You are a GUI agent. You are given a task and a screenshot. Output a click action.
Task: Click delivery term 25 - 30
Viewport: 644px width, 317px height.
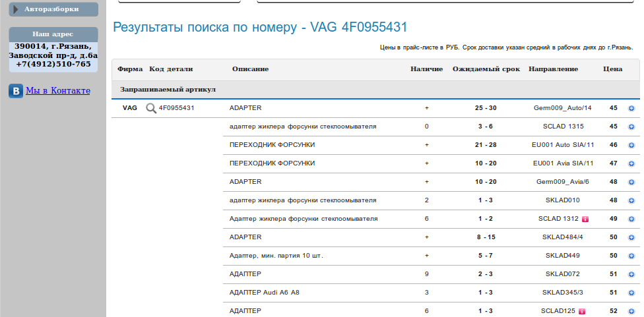click(486, 108)
